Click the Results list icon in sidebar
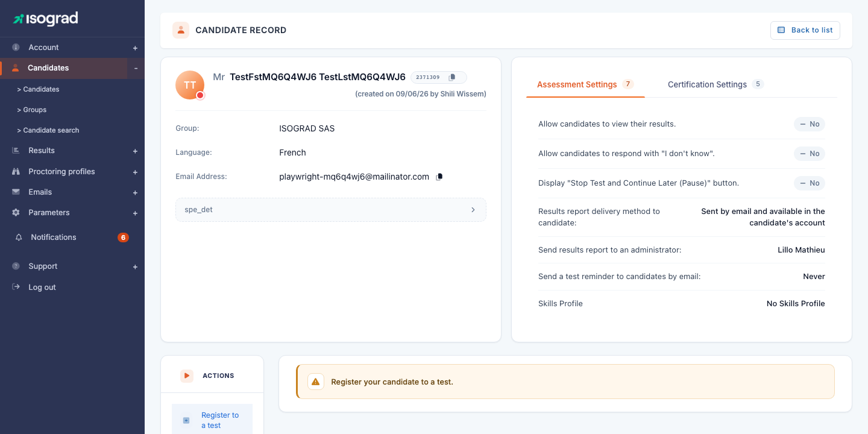 point(16,151)
